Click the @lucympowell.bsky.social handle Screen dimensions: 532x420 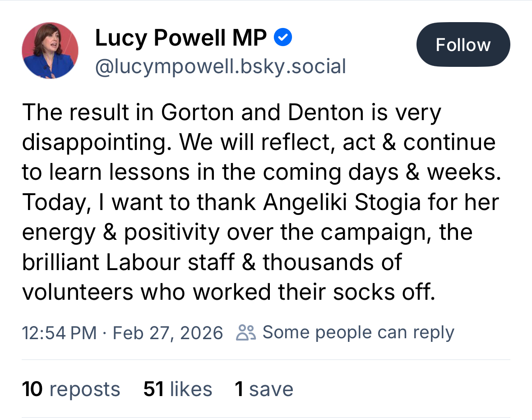220,67
